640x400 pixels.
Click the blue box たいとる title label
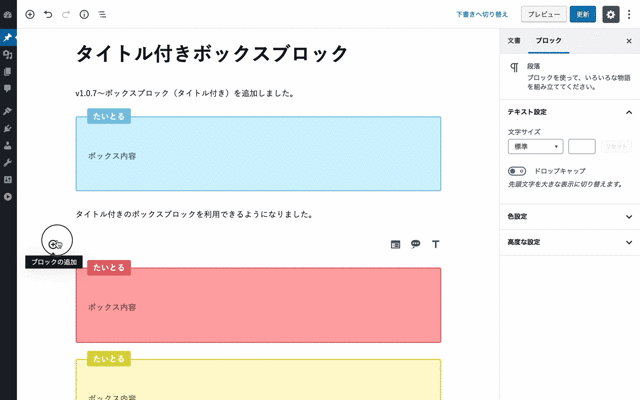pos(109,116)
